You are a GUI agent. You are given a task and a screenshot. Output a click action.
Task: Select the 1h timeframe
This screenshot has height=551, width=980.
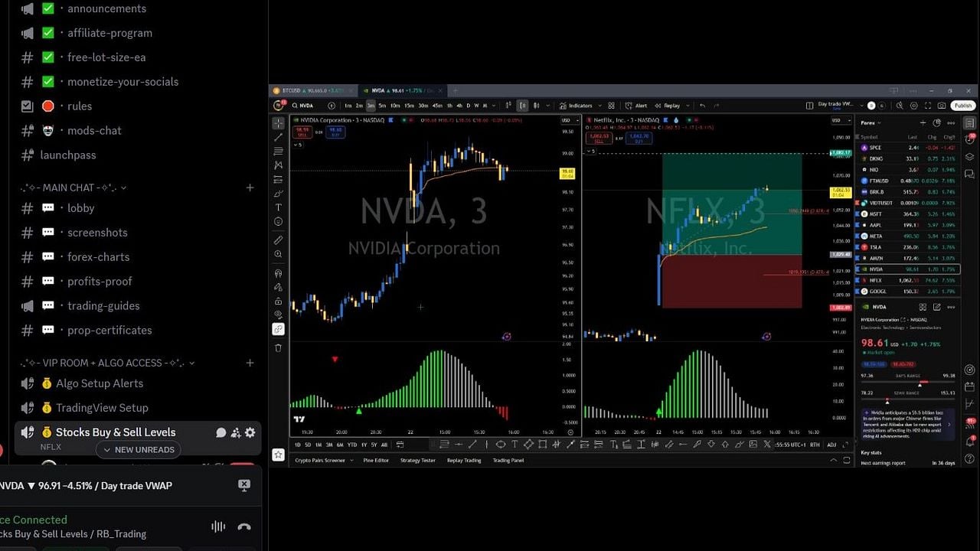[x=449, y=106]
